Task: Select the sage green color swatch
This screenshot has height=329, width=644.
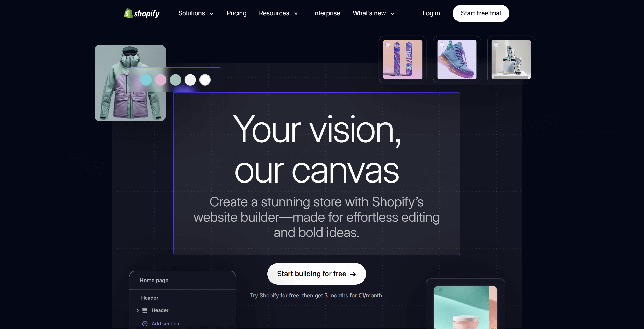Action: [x=175, y=80]
